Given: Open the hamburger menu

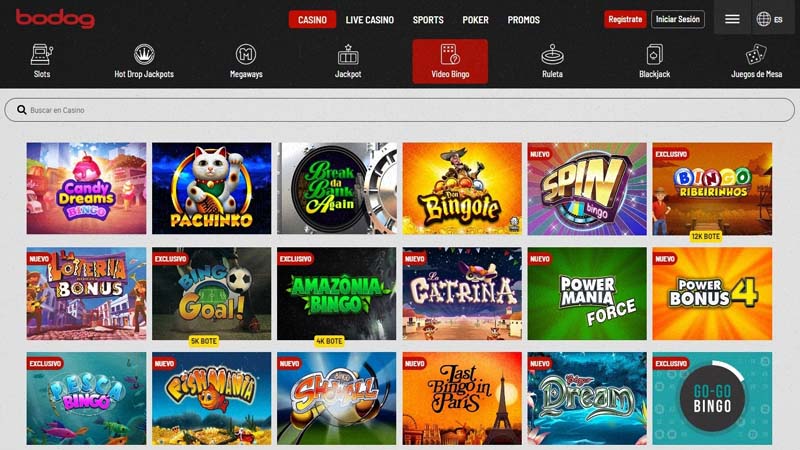Looking at the screenshot, I should coord(732,19).
